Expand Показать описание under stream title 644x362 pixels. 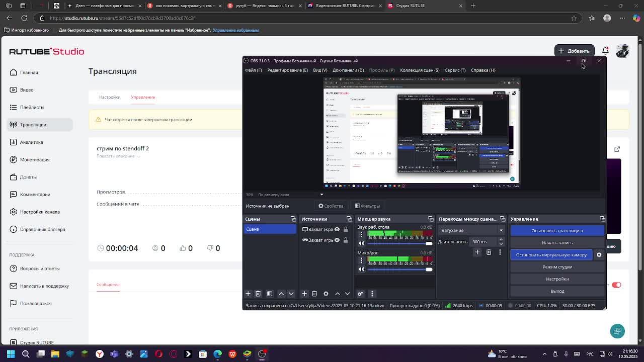118,156
